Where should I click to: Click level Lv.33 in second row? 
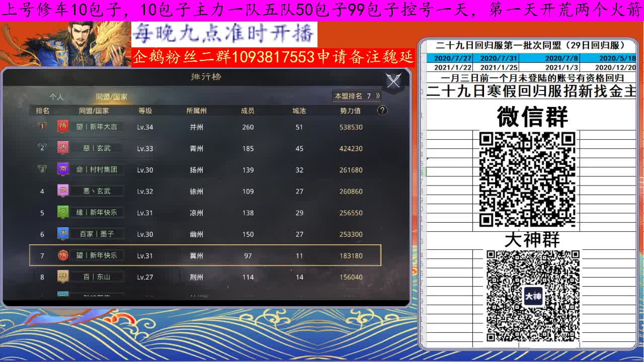(145, 148)
